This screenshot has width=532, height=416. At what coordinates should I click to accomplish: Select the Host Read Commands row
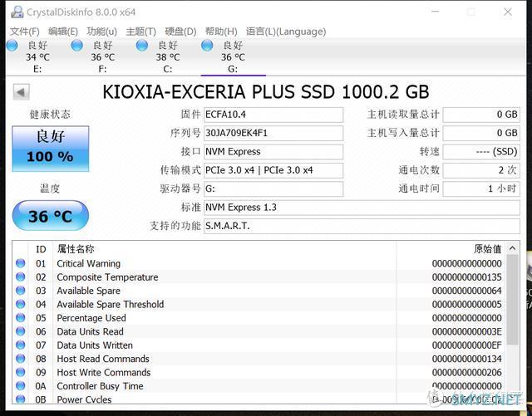click(259, 359)
